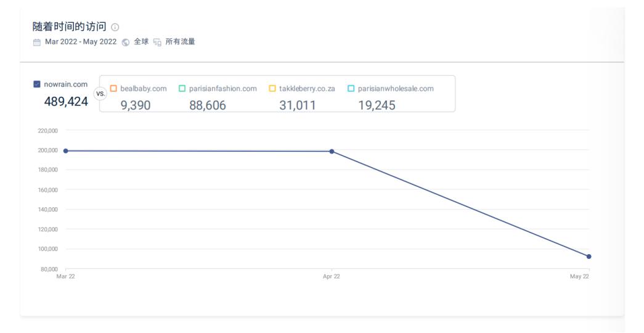Screen dimensions: 644x333
Task: Click the bealbaby.com label
Action: (144, 88)
